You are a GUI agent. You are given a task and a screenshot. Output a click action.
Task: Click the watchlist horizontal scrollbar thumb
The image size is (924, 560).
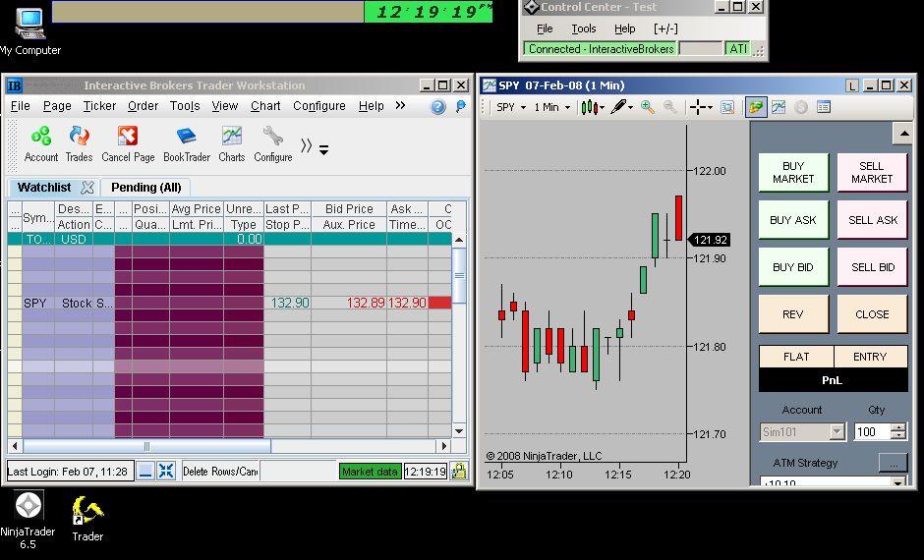click(x=146, y=446)
